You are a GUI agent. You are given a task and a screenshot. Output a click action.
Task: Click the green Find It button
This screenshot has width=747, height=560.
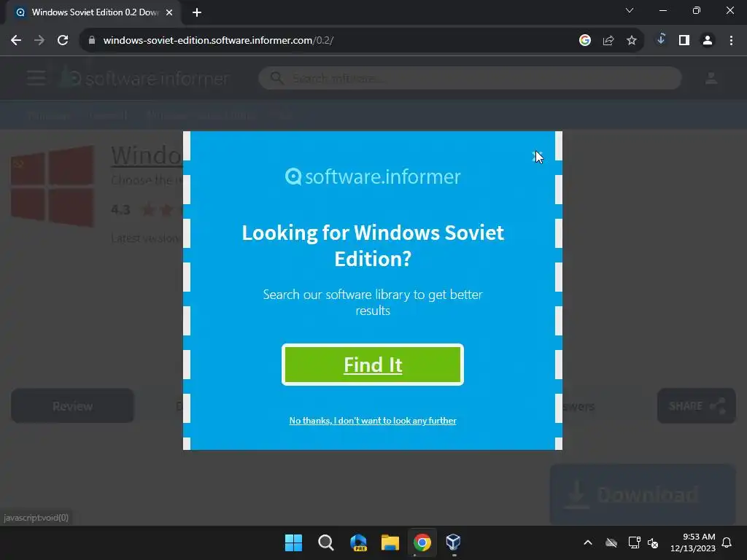373,365
